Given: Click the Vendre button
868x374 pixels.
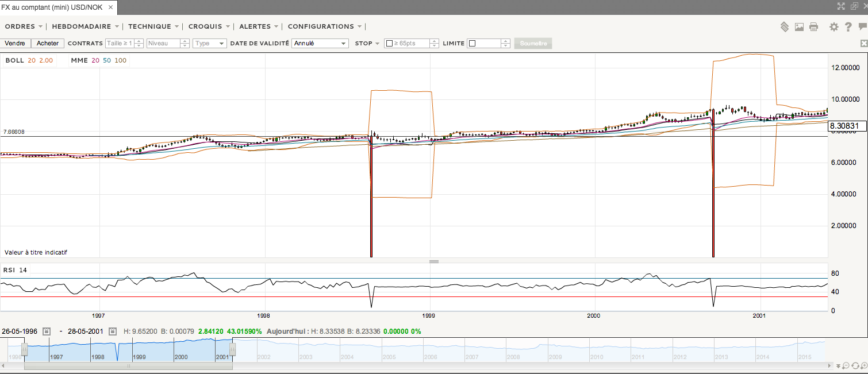Looking at the screenshot, I should pos(15,43).
